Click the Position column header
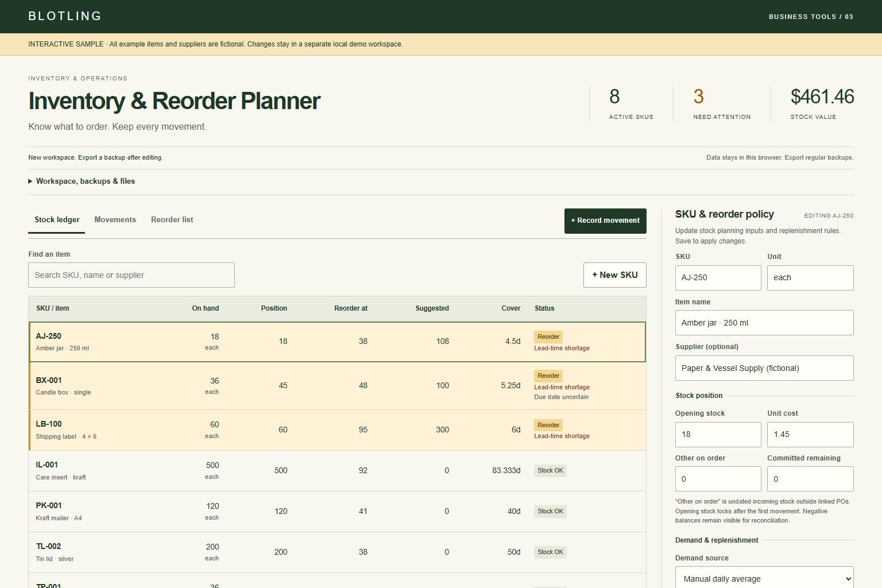This screenshot has height=588, width=882. (274, 308)
